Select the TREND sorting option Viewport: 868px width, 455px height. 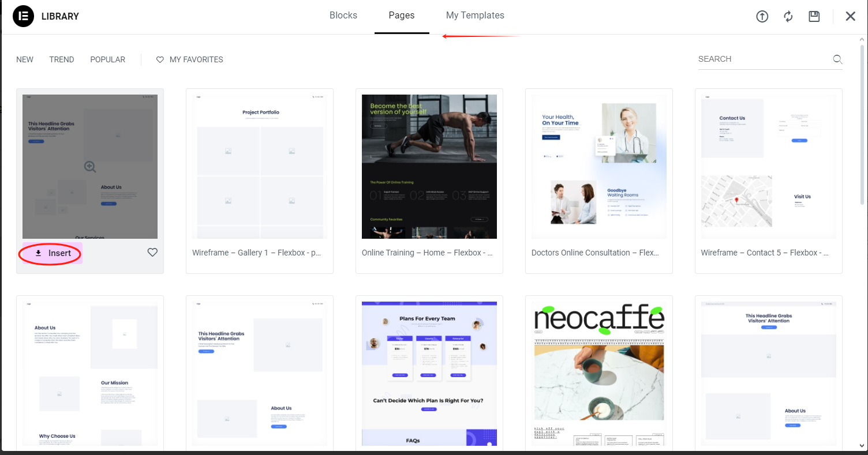coord(61,59)
